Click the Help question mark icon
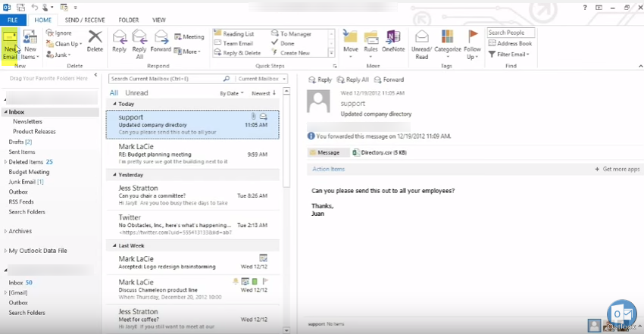 [x=585, y=8]
